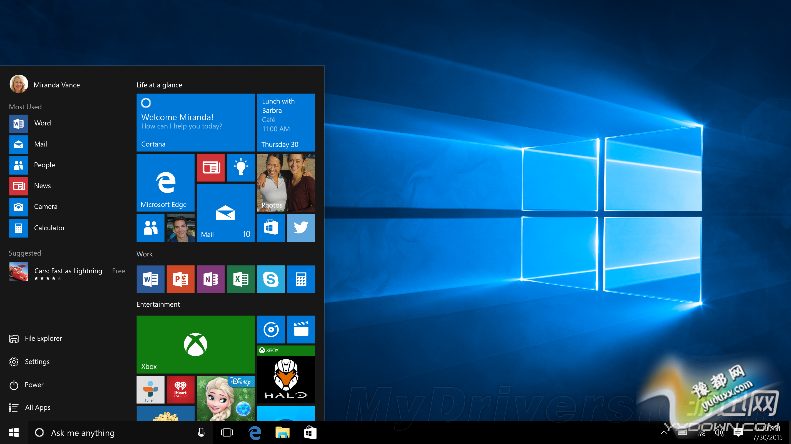The image size is (791, 444).
Task: Launch Excel from the Work tiles
Action: (x=241, y=279)
